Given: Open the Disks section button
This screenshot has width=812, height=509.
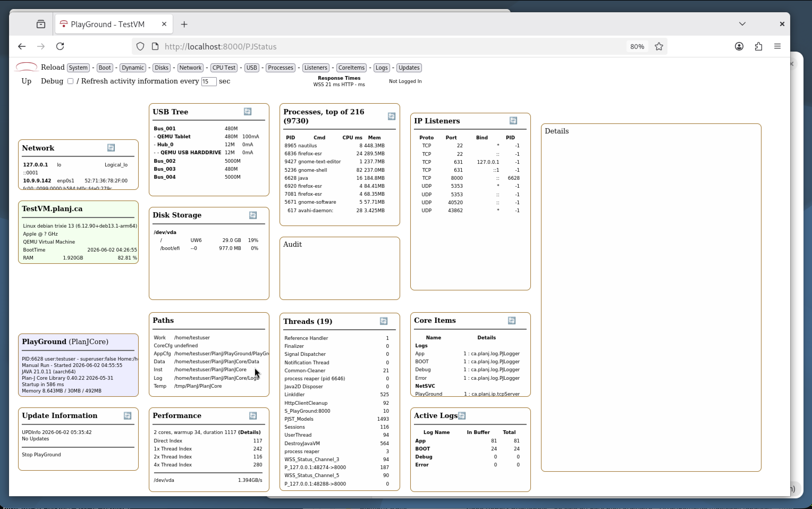Looking at the screenshot, I should tap(162, 68).
